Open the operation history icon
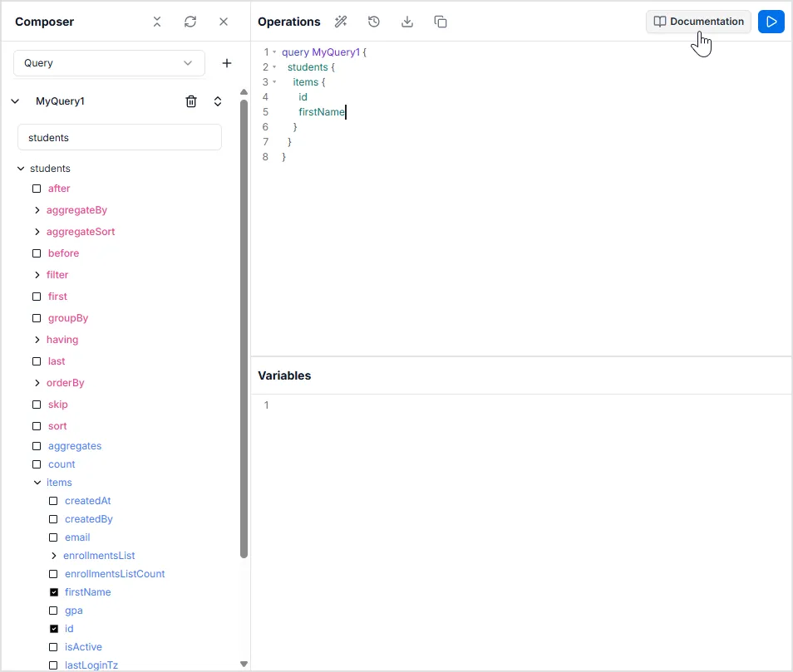The width and height of the screenshot is (793, 672). [x=374, y=22]
